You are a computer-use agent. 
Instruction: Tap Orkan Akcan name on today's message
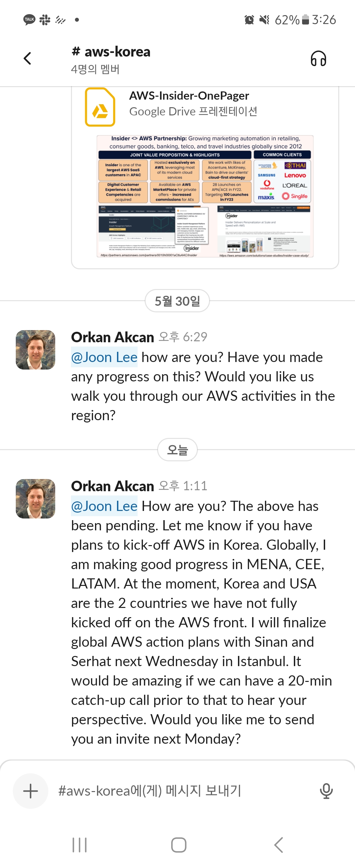click(112, 486)
